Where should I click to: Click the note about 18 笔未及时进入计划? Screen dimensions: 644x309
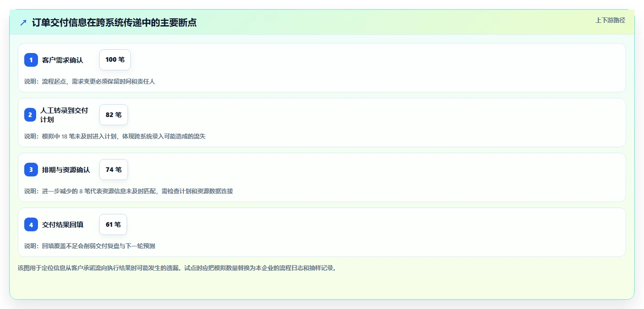point(115,136)
